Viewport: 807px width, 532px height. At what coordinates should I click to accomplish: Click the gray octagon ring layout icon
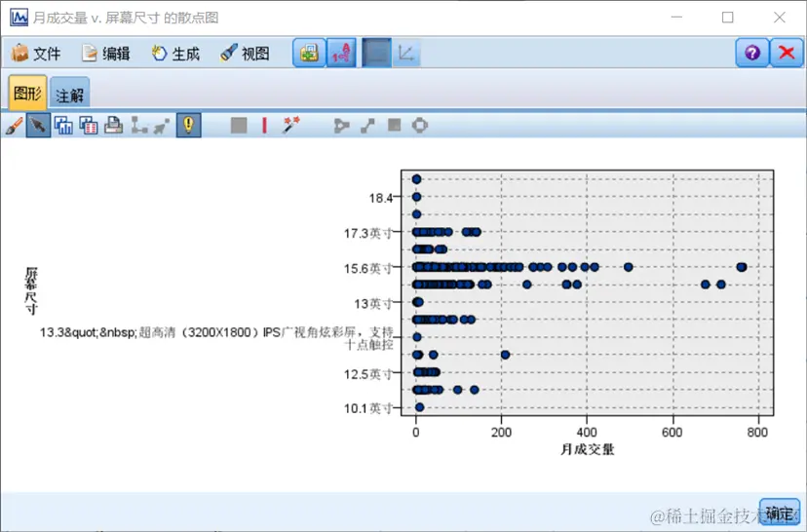pos(420,125)
